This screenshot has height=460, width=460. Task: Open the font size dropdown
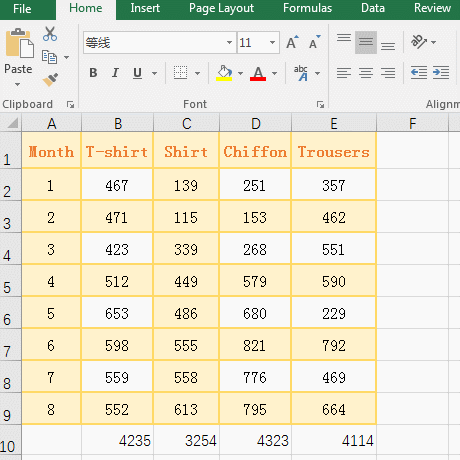(272, 43)
